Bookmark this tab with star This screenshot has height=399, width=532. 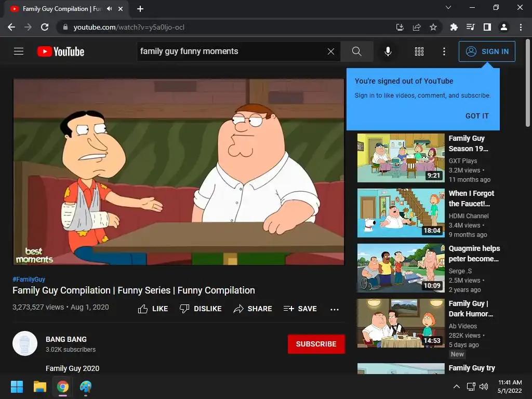pos(433,27)
